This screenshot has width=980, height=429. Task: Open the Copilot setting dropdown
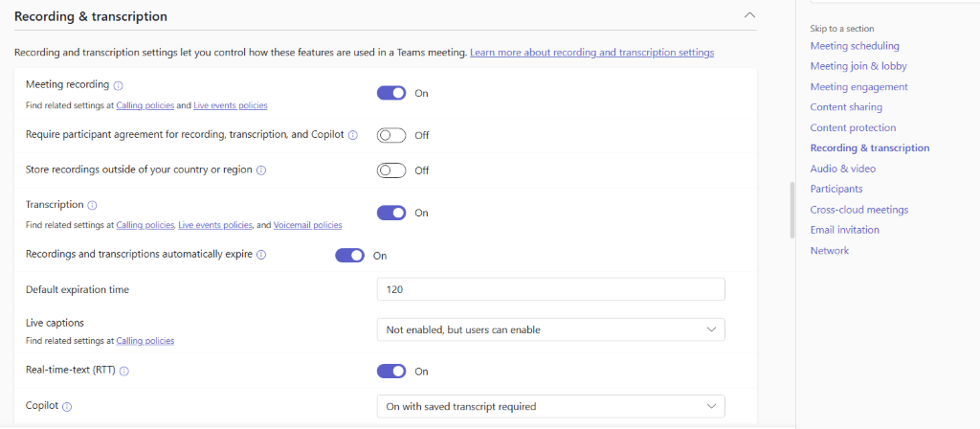(550, 406)
